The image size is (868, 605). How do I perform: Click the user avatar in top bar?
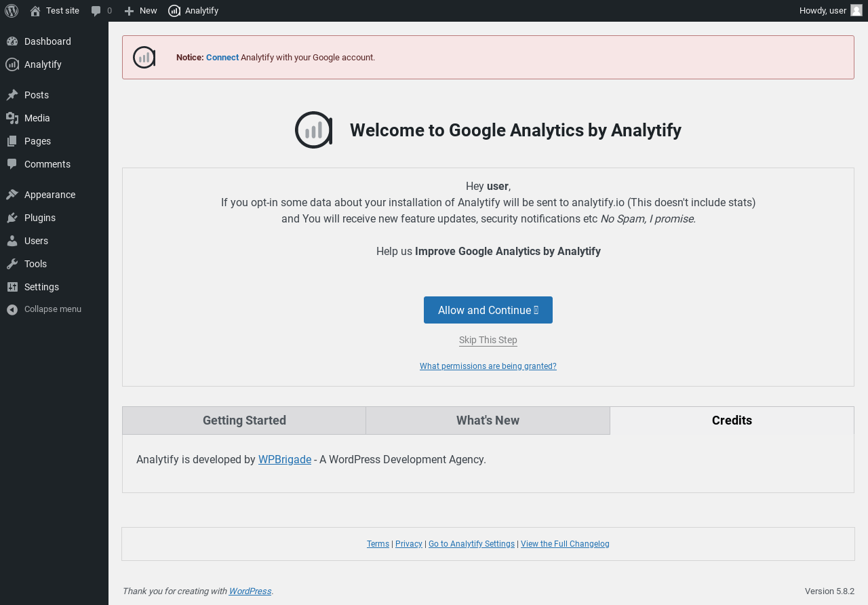coord(856,10)
